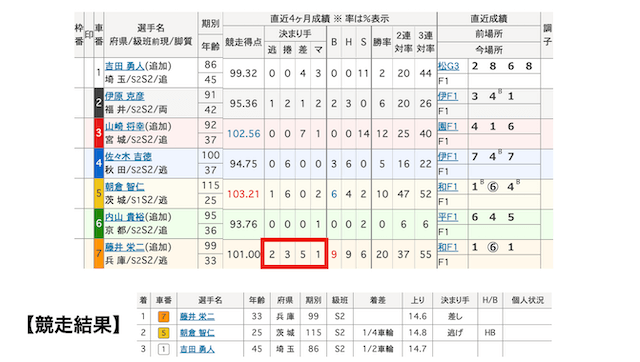Open 朝倉 智仁 link in entry table
This screenshot has height=362, width=640.
coord(124,187)
